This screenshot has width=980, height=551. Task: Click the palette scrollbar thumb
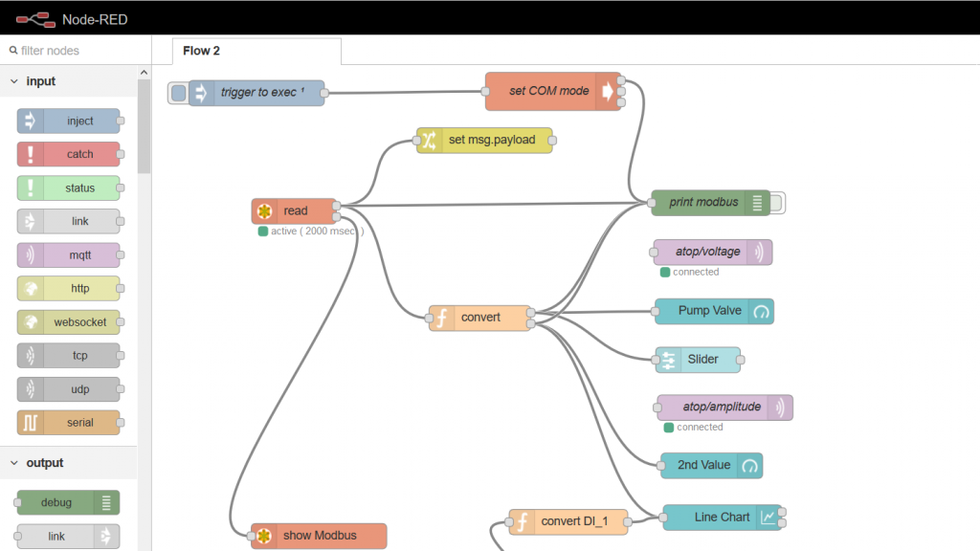144,126
